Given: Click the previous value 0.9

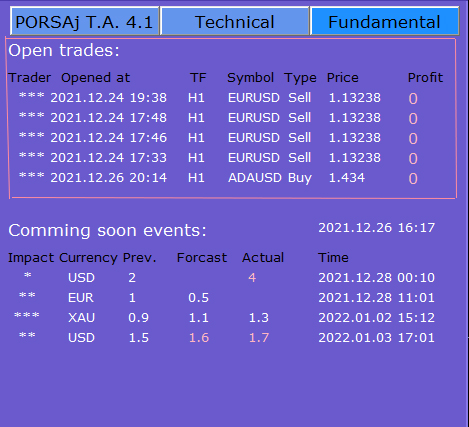Looking at the screenshot, I should 139,318.
